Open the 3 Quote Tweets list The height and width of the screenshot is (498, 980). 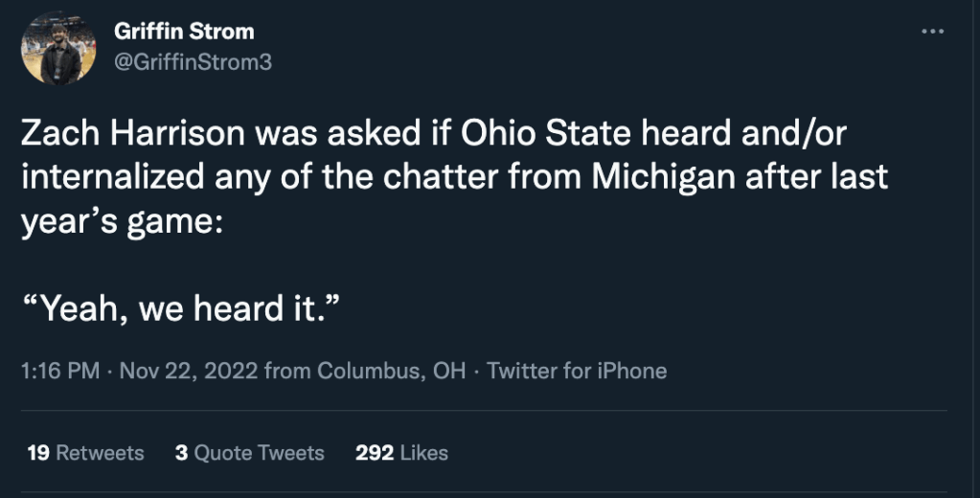click(249, 452)
